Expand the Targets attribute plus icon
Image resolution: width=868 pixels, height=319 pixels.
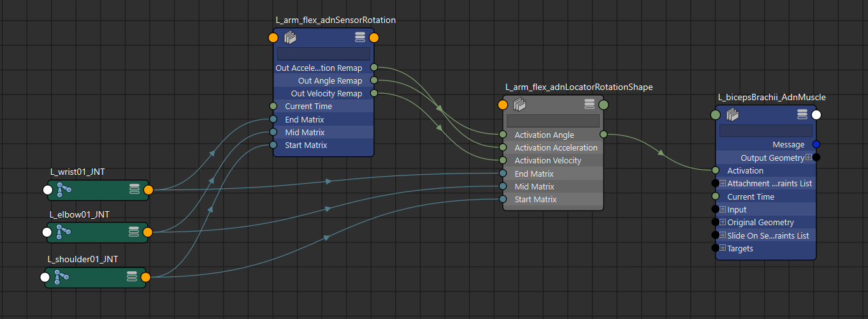click(x=723, y=249)
